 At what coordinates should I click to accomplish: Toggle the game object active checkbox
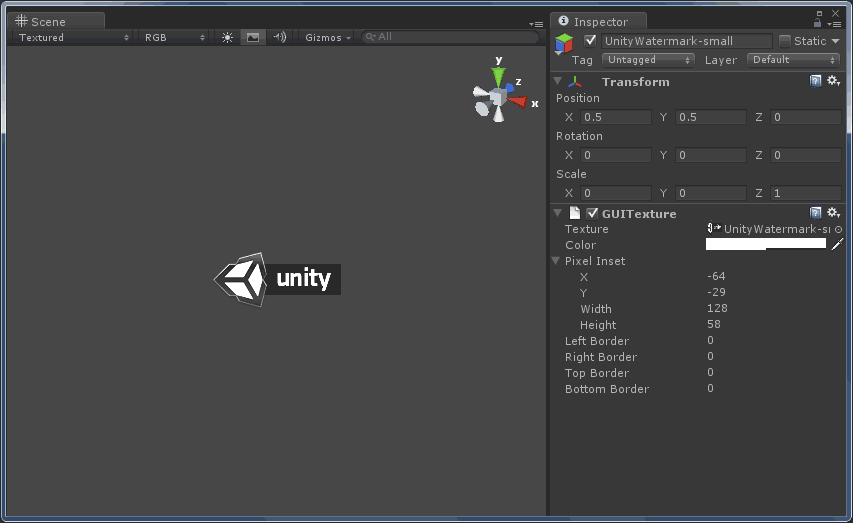[590, 41]
